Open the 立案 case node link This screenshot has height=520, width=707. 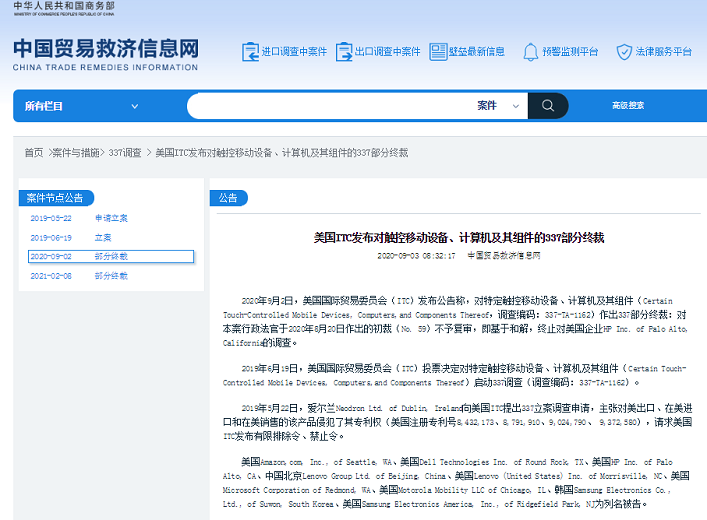click(103, 238)
